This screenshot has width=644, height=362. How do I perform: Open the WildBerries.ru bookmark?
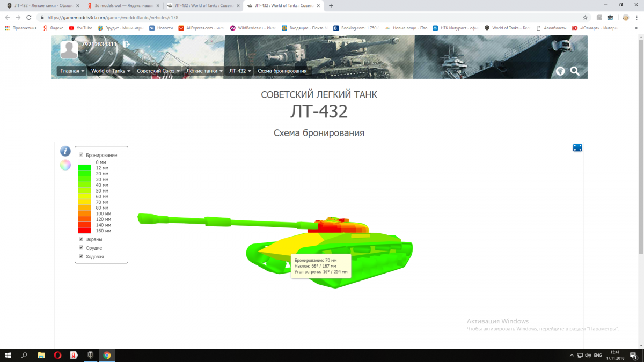pyautogui.click(x=252, y=28)
